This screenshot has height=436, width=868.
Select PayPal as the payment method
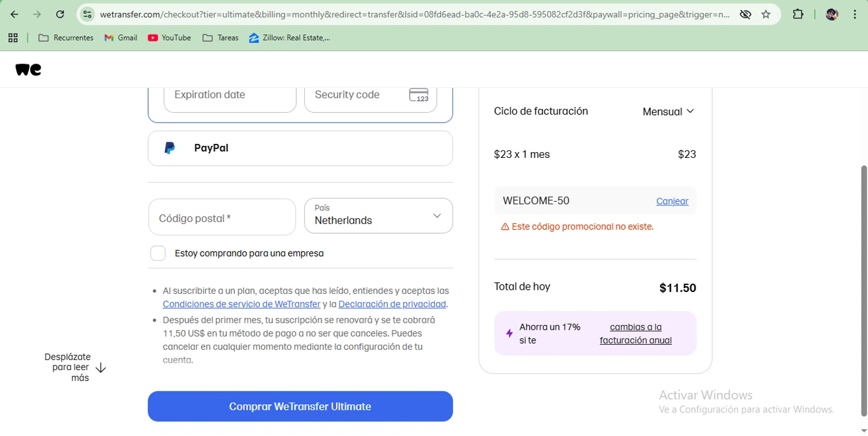[x=300, y=148]
